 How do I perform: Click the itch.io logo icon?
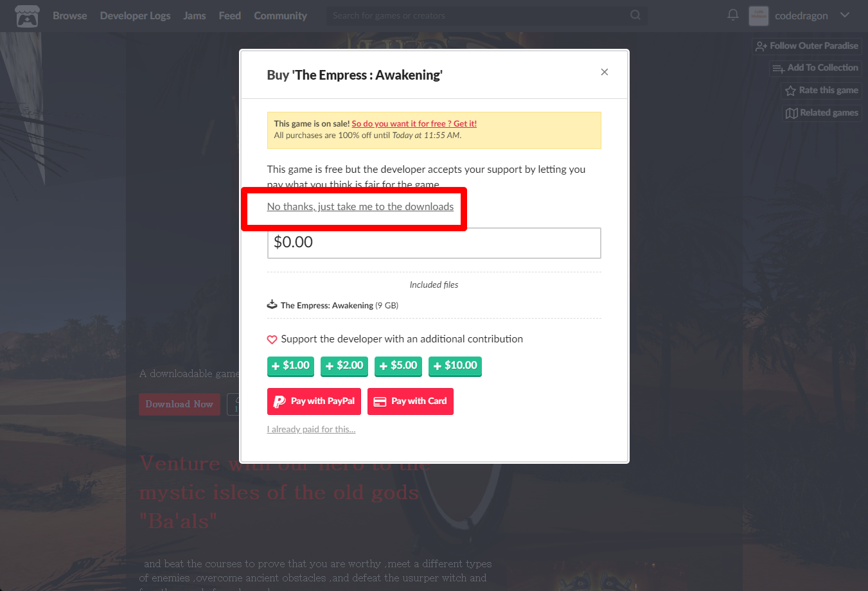pos(27,15)
